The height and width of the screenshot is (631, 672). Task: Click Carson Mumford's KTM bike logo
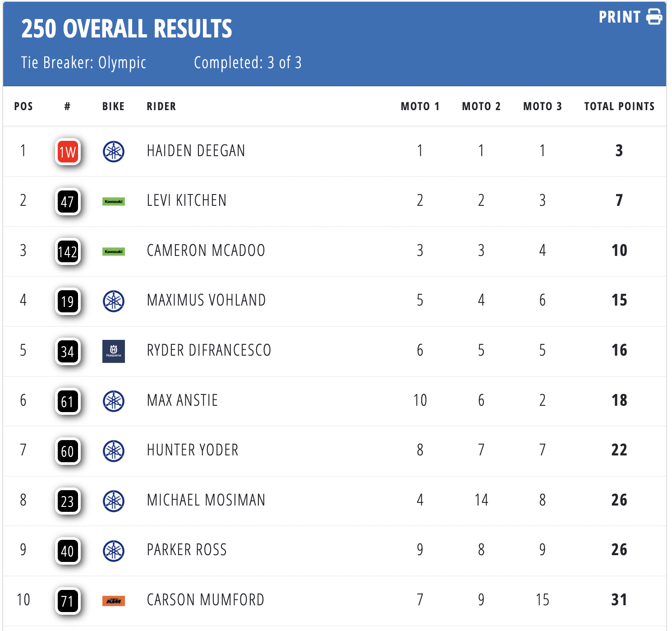tap(114, 601)
